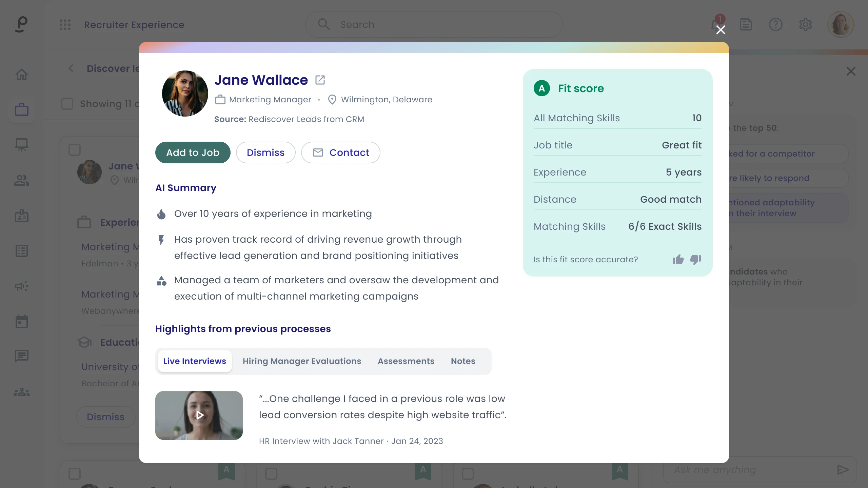Select second bottom-row candidate card checkbox
The width and height of the screenshot is (868, 488).
click(271, 474)
